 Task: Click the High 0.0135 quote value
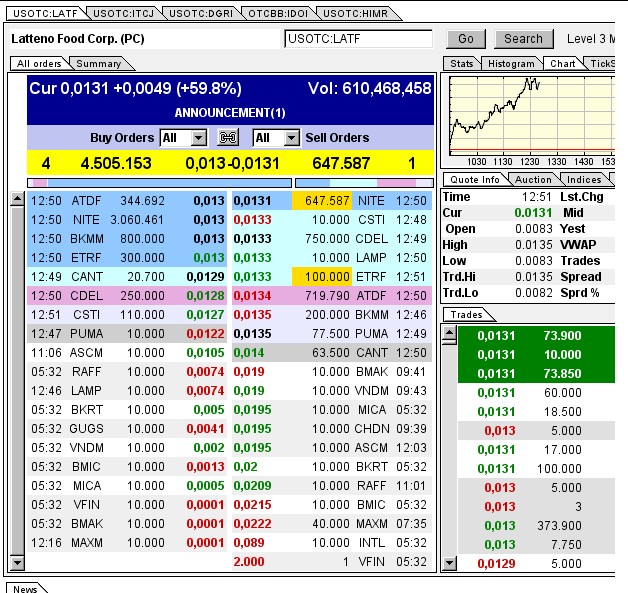tap(533, 245)
